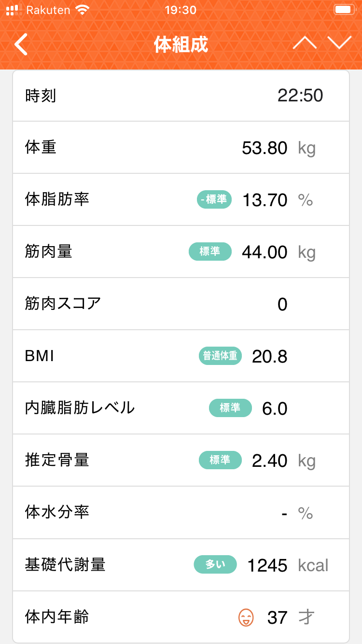Viewport: 362px width, 644px height.
Task: Select the 時刻 row showing 22:50
Action: [181, 96]
